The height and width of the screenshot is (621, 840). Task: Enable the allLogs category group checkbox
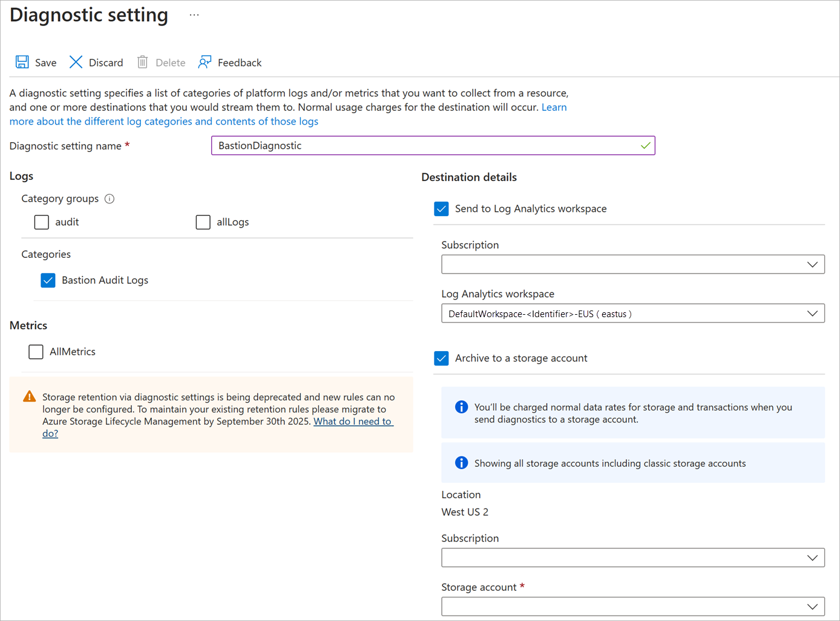(x=203, y=222)
